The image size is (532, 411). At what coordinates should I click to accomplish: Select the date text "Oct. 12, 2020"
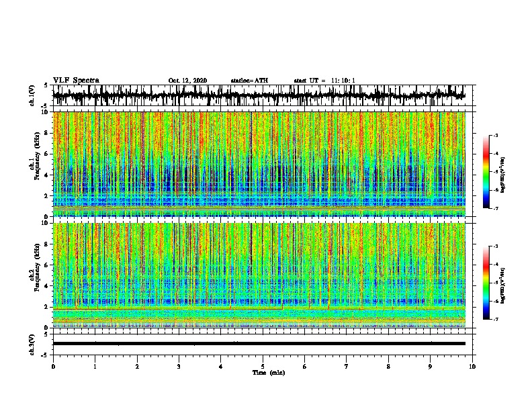coord(187,81)
